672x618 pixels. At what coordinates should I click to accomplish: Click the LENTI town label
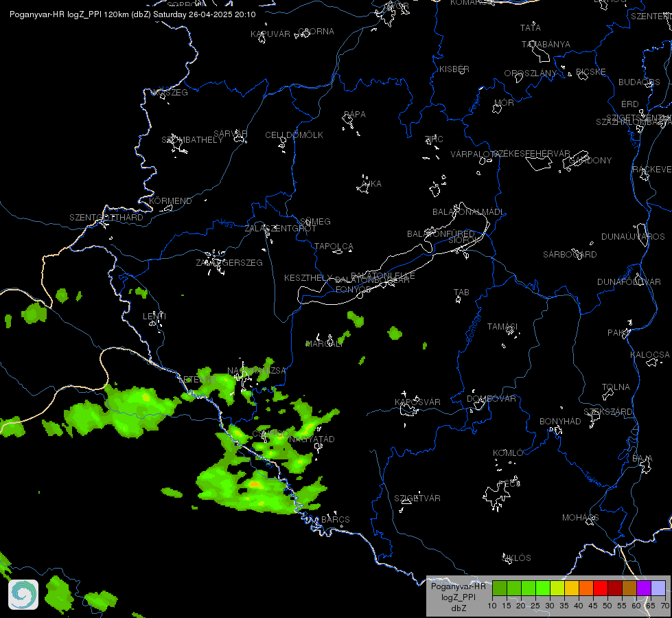coord(154,316)
